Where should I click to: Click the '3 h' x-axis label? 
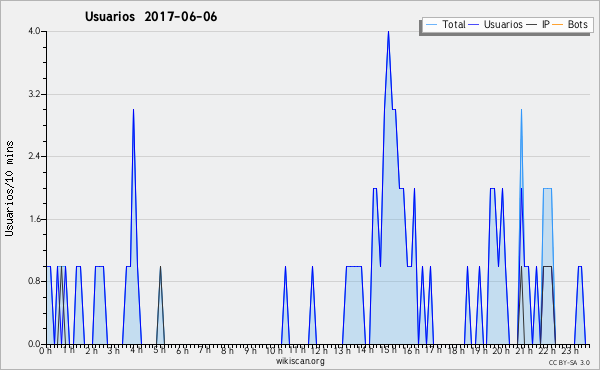(x=114, y=350)
